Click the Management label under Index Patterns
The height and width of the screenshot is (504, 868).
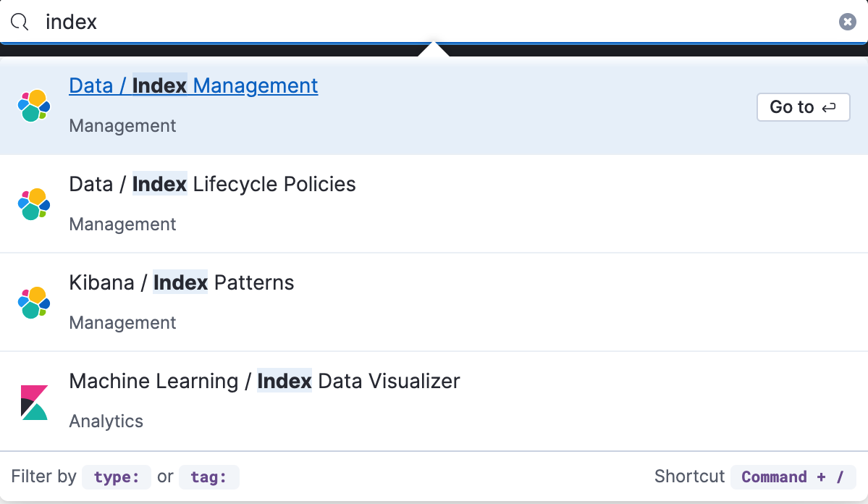click(x=122, y=322)
